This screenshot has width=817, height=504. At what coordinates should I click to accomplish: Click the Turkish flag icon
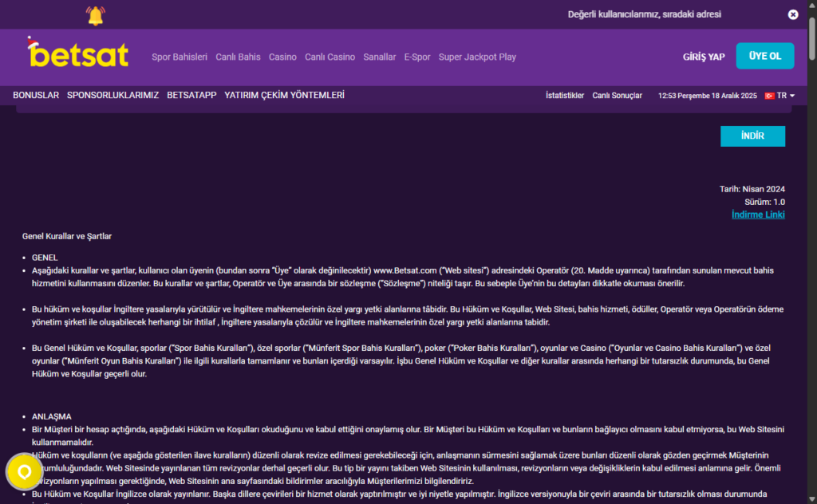[x=769, y=96]
